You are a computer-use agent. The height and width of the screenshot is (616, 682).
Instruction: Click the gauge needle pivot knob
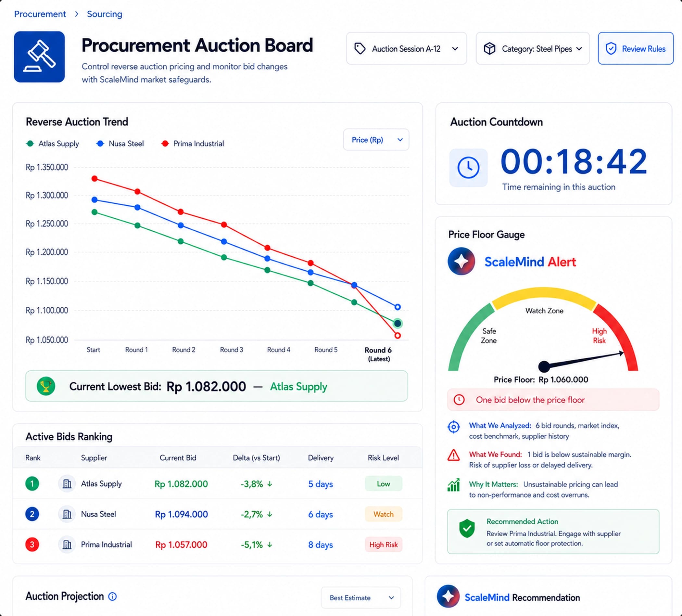[x=544, y=366]
